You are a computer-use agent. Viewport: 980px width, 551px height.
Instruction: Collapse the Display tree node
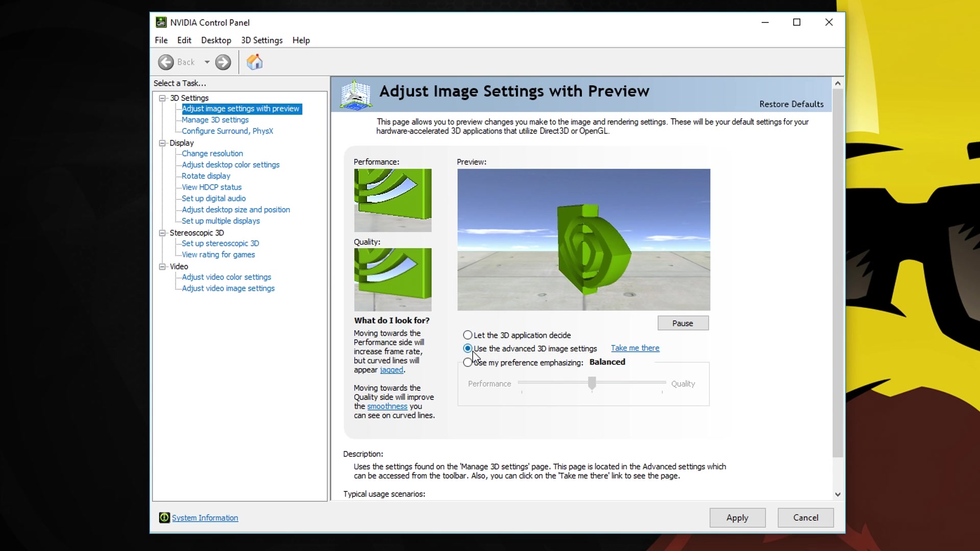point(162,143)
